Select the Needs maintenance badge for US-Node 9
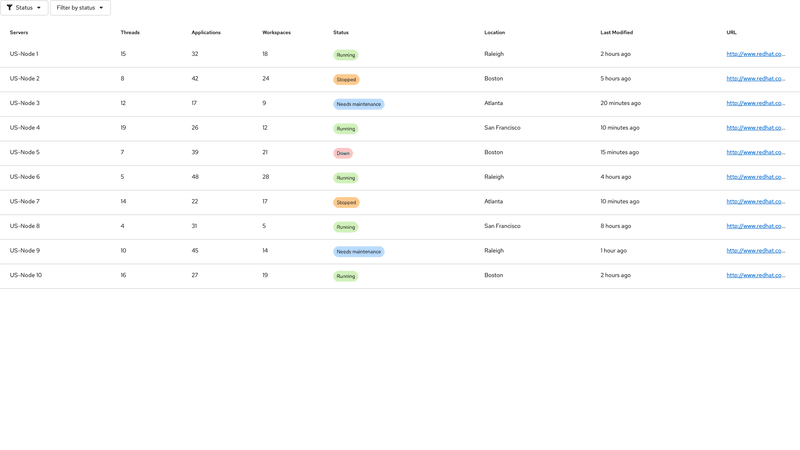 (358, 252)
